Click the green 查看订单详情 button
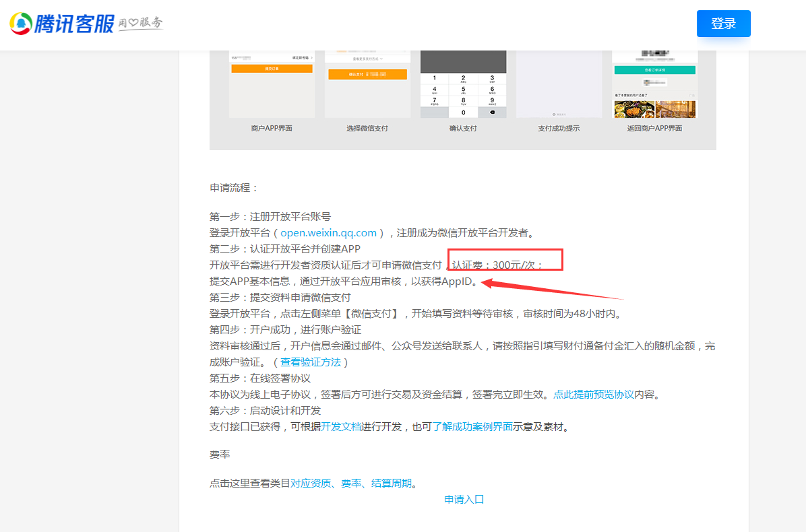 coord(654,70)
